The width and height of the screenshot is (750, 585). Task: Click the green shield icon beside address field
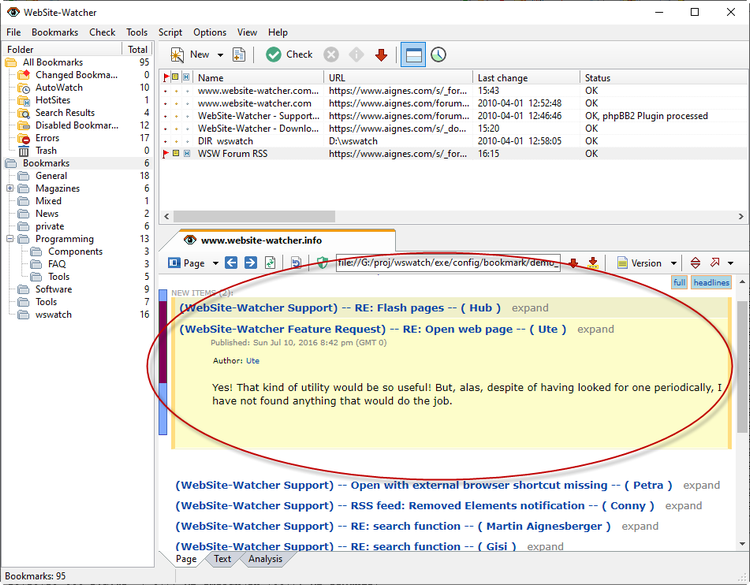click(322, 263)
